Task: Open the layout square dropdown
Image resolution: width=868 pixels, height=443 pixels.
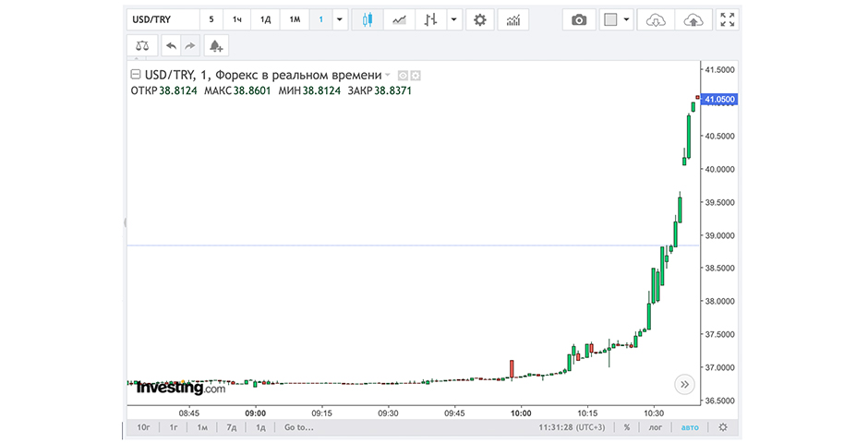Action: coord(616,20)
